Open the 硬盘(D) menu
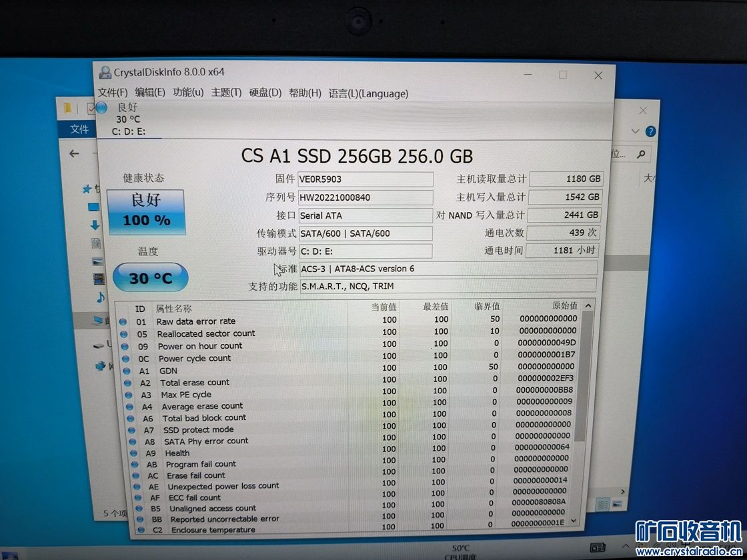The width and height of the screenshot is (747, 560). [265, 93]
